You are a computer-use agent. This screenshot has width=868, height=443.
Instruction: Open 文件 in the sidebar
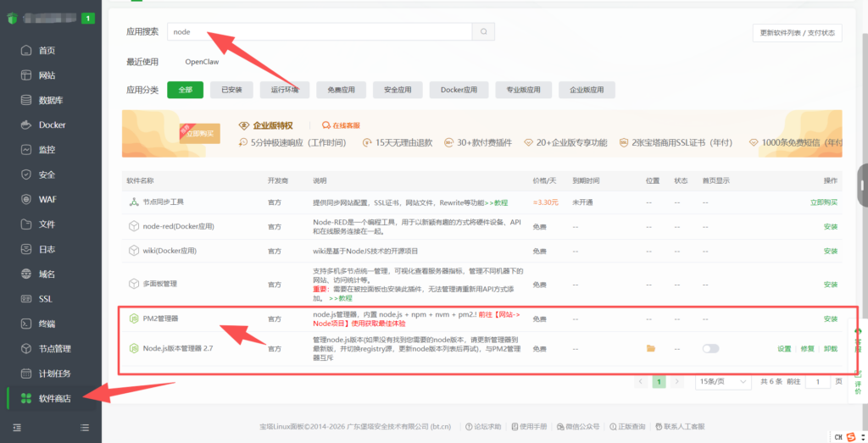point(47,224)
